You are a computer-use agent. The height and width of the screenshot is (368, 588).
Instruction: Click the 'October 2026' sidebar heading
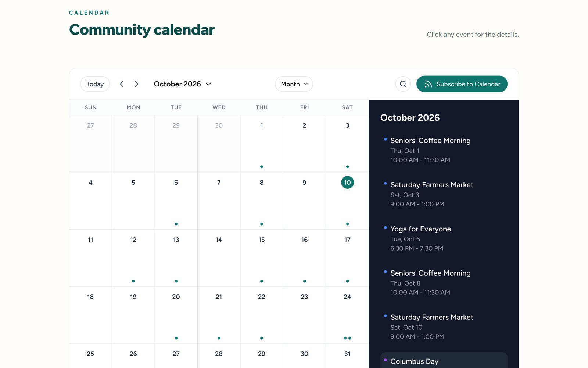[x=410, y=118]
